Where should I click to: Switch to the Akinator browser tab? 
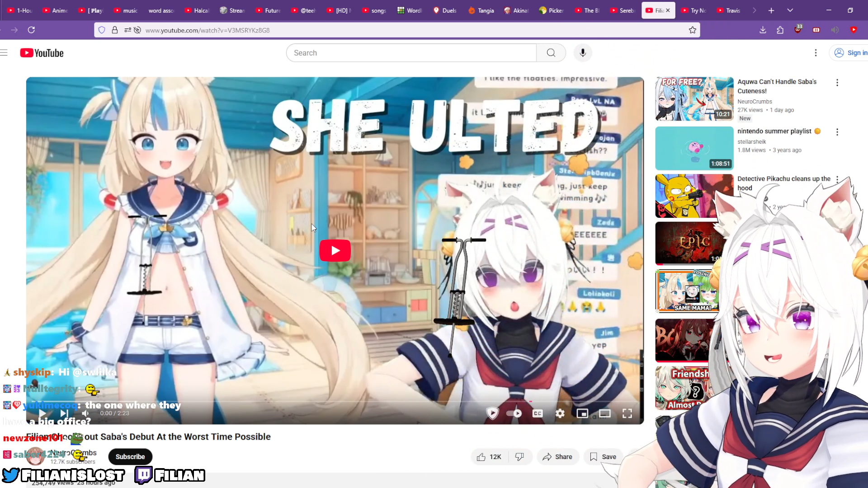click(x=516, y=10)
